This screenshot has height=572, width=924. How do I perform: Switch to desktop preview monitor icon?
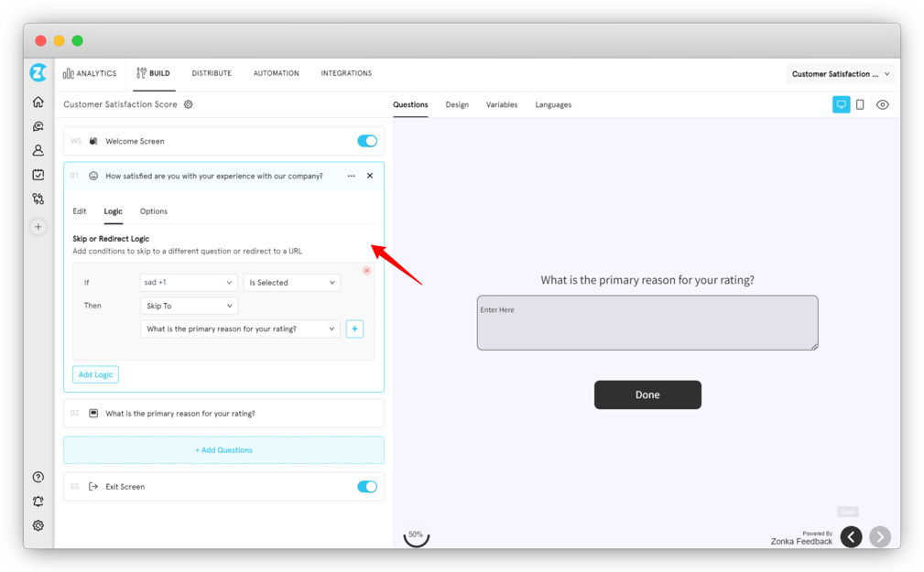(x=841, y=104)
